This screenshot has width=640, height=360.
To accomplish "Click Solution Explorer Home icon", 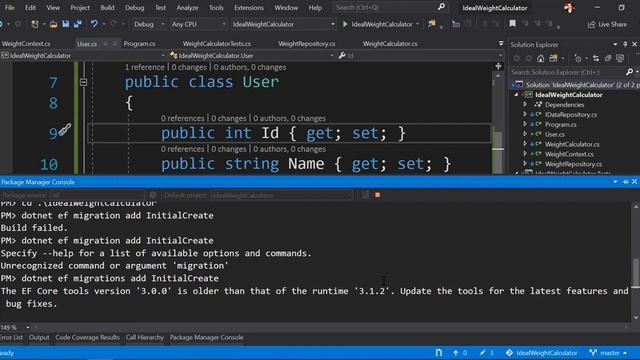I will point(540,58).
